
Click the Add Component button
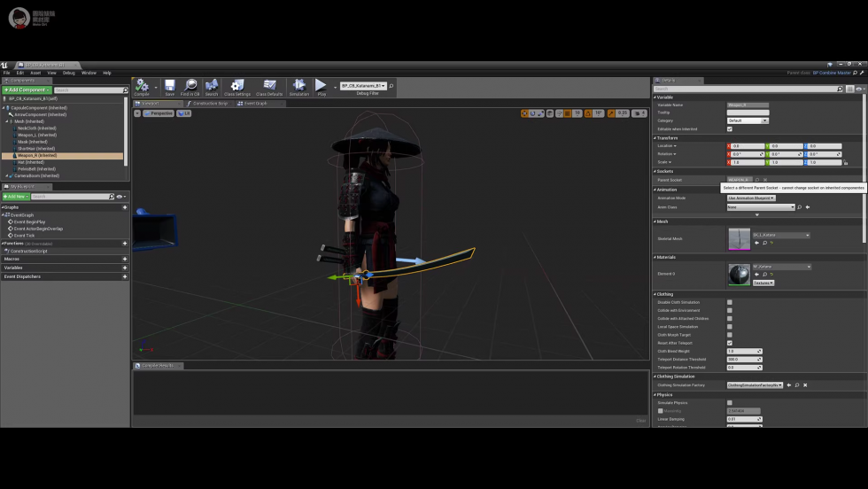point(27,89)
